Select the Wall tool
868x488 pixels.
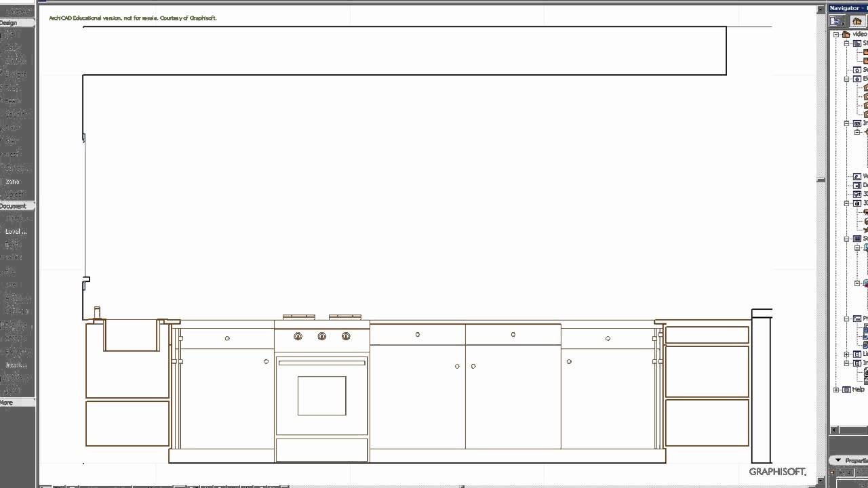(17, 34)
